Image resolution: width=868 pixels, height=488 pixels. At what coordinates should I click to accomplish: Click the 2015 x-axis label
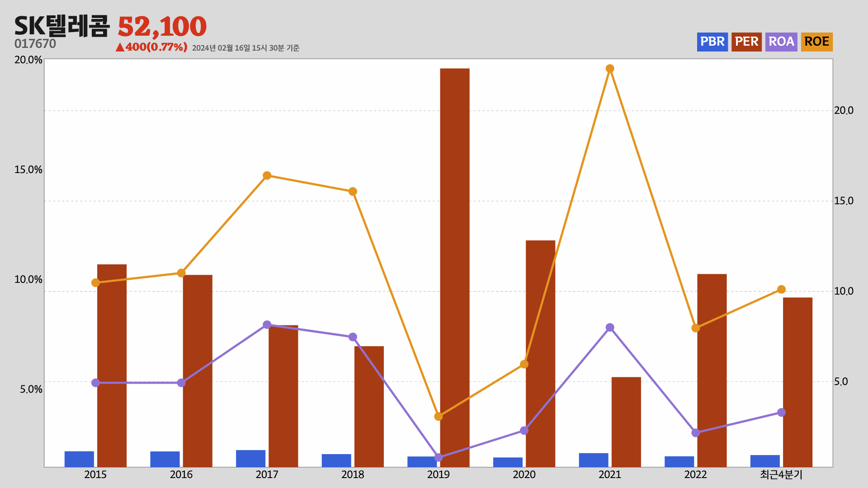[x=95, y=475]
